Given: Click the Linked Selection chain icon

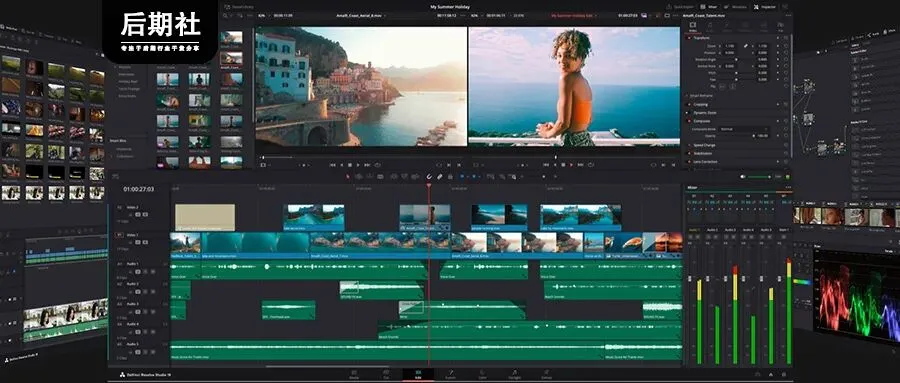Looking at the screenshot, I should pyautogui.click(x=440, y=176).
